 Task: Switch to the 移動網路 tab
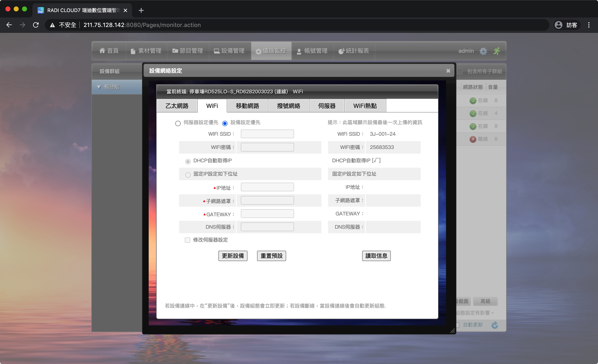tap(247, 106)
